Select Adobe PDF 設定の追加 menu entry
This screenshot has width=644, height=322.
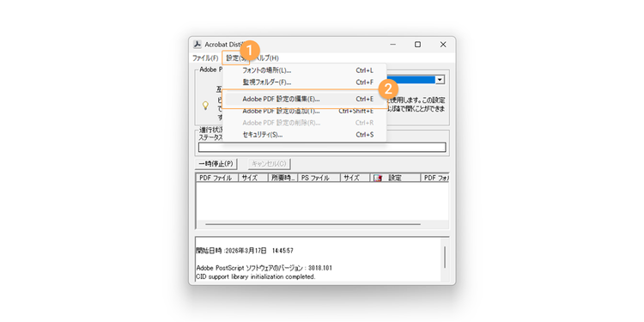(x=304, y=111)
